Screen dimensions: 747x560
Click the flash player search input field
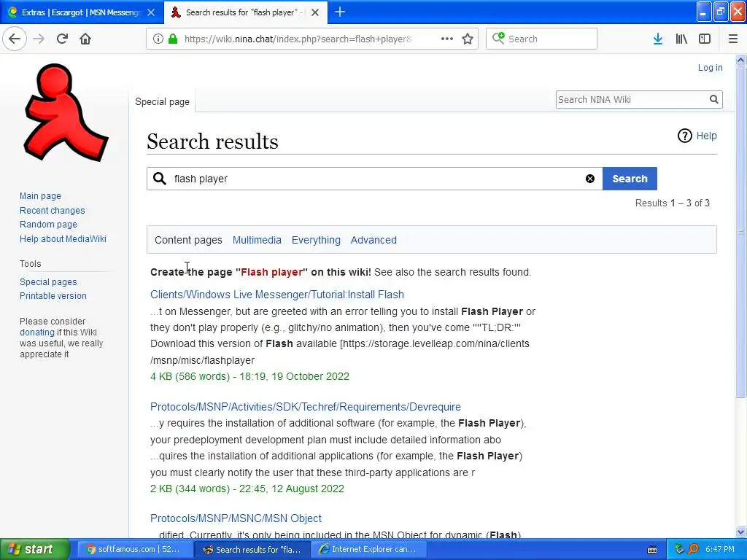374,179
